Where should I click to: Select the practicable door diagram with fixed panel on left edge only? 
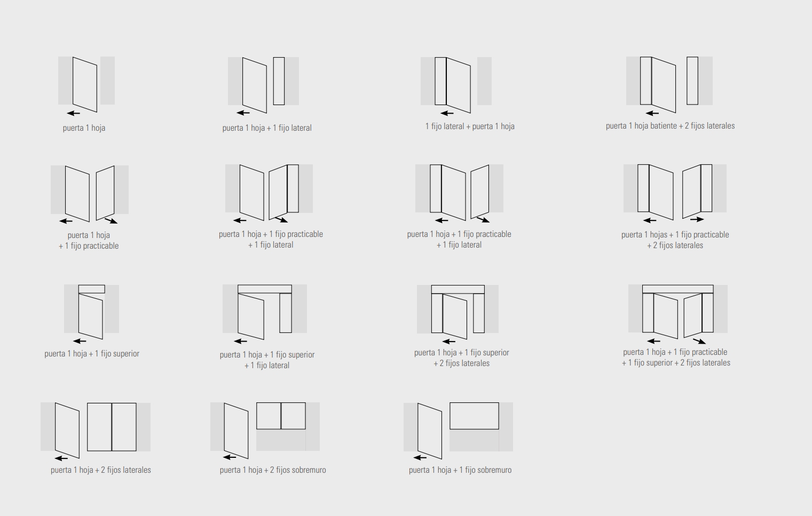point(459,192)
